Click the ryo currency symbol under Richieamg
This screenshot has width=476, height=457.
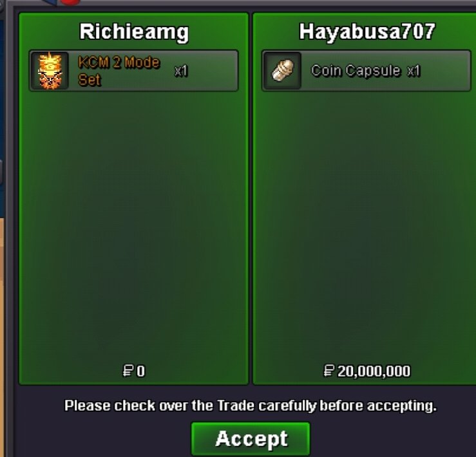tap(128, 371)
